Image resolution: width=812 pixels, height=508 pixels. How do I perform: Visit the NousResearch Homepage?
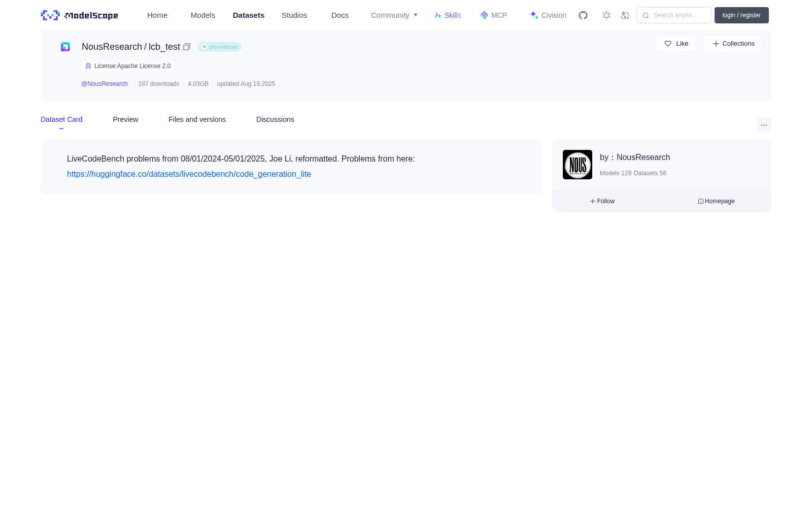coord(716,201)
